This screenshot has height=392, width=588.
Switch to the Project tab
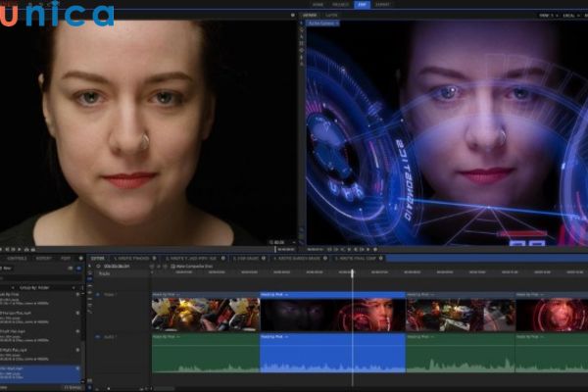point(338,4)
